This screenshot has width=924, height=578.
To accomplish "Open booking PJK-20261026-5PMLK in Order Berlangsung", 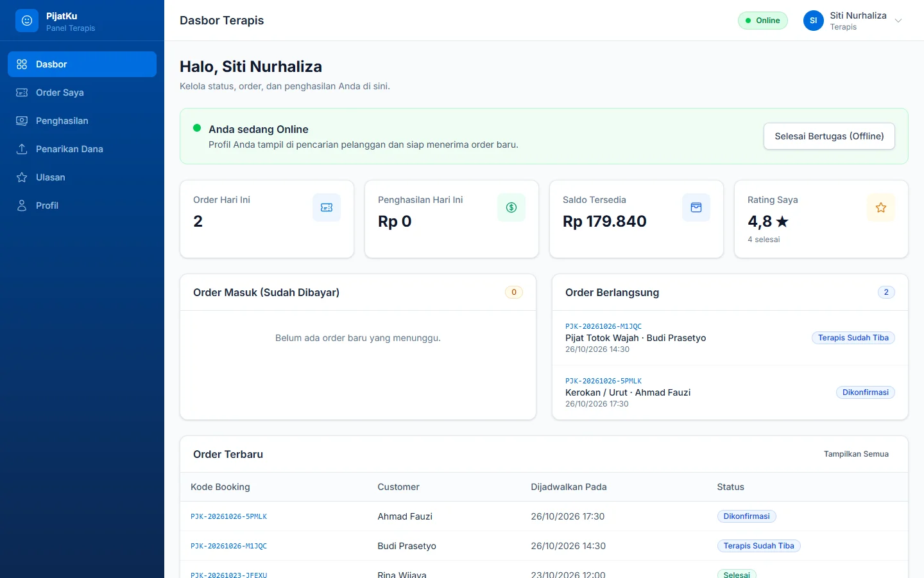I will point(603,381).
